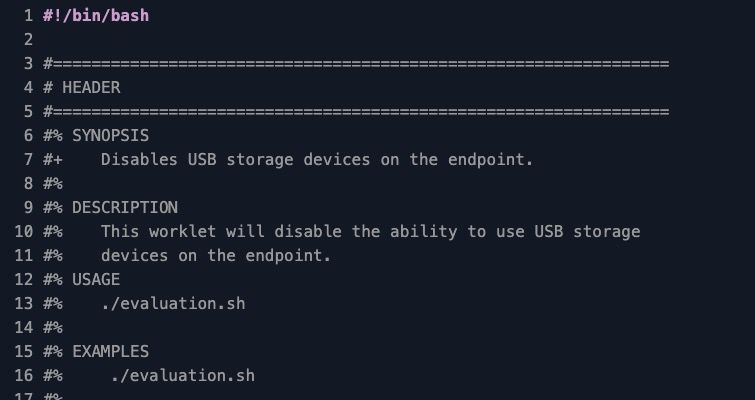The image size is (755, 400).
Task: Click the DESCRIPTION comment heading
Action: (124, 207)
